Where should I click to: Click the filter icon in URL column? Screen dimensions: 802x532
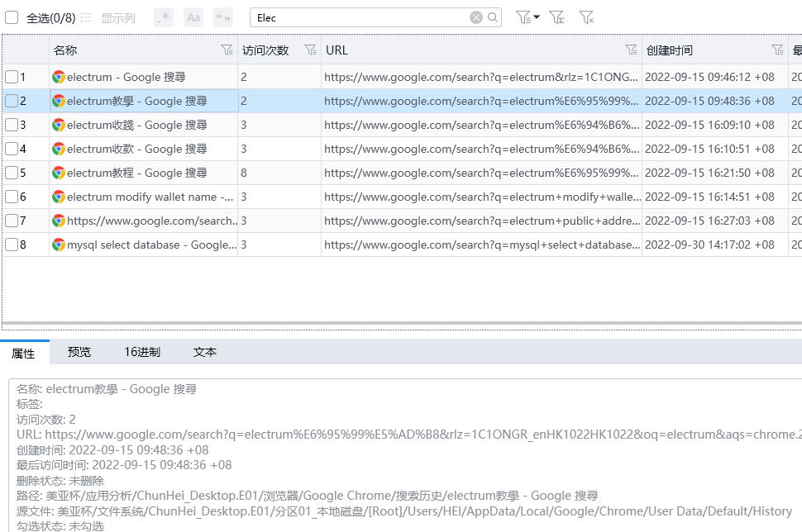tap(631, 50)
